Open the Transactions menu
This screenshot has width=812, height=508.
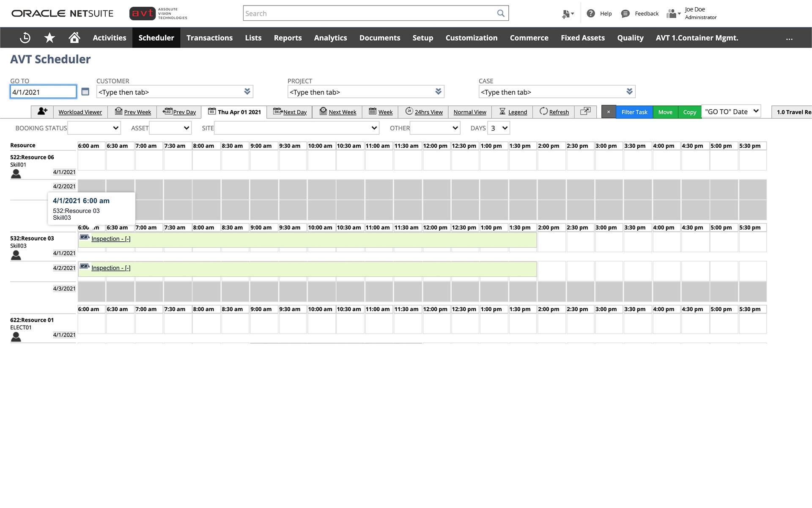(x=209, y=38)
